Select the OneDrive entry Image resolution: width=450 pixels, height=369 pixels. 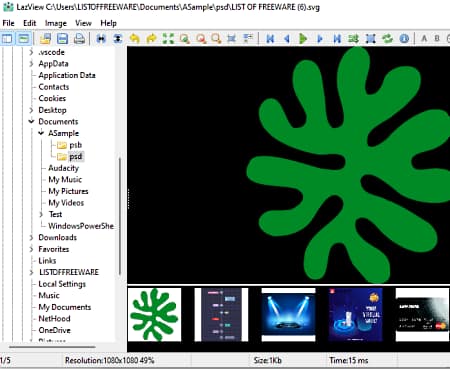pos(54,330)
